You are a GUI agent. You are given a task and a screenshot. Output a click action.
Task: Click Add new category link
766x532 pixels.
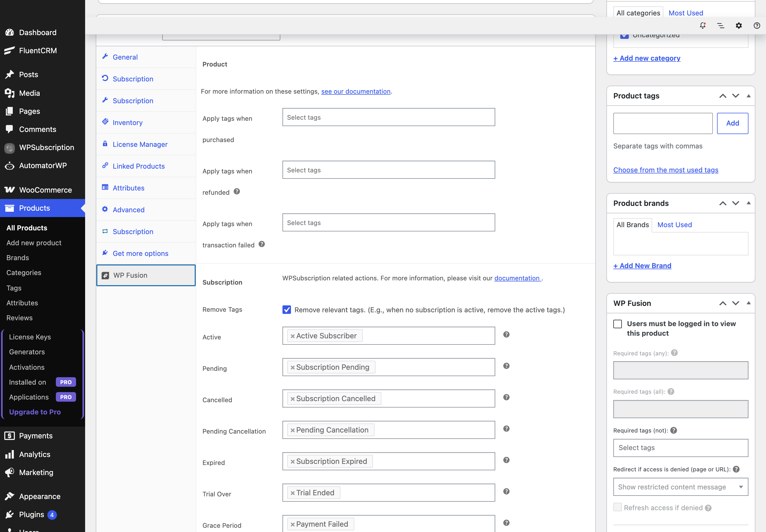647,58
